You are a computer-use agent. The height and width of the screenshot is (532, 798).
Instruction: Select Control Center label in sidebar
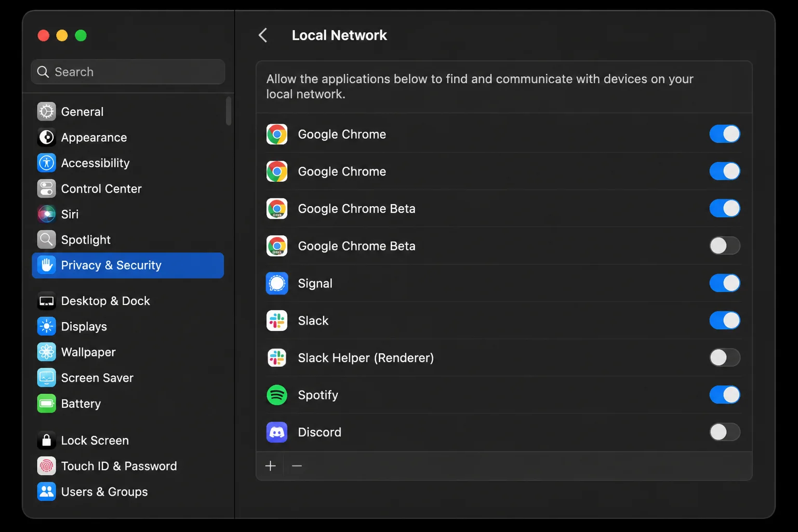pos(101,189)
